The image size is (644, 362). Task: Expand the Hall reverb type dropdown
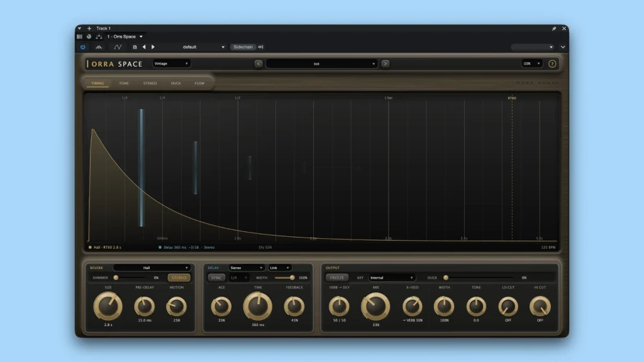tap(152, 268)
